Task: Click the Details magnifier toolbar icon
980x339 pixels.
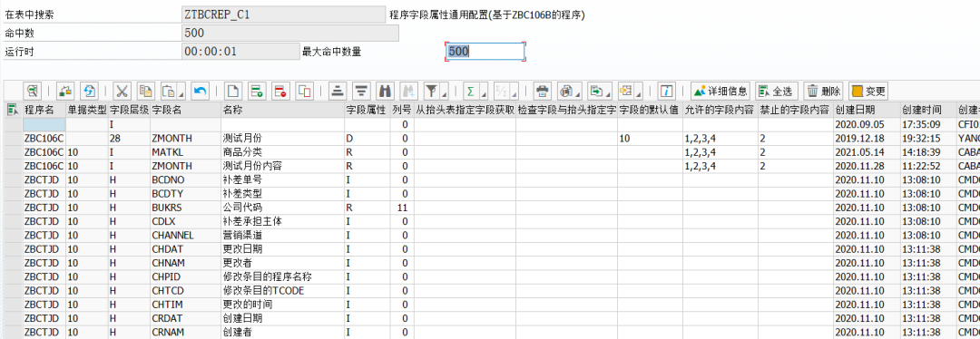Action: (34, 92)
